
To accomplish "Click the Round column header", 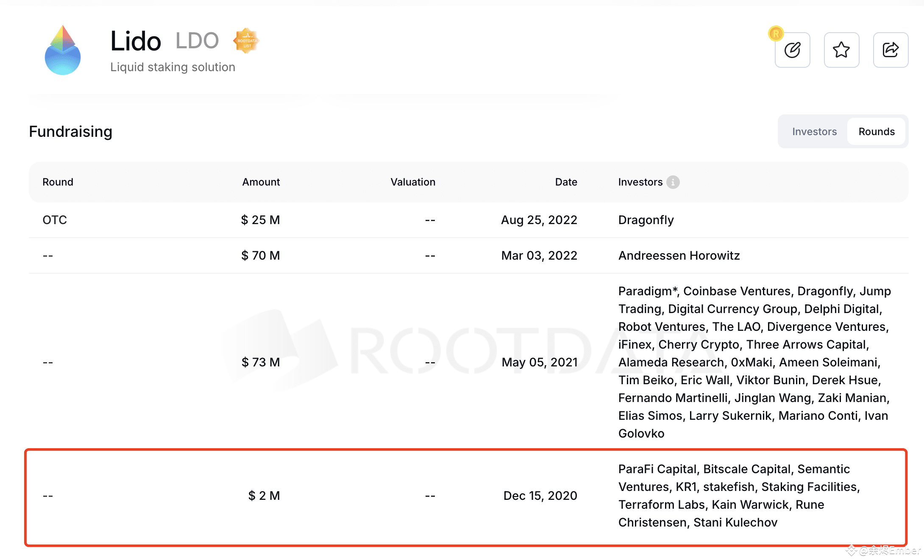I will coord(58,182).
